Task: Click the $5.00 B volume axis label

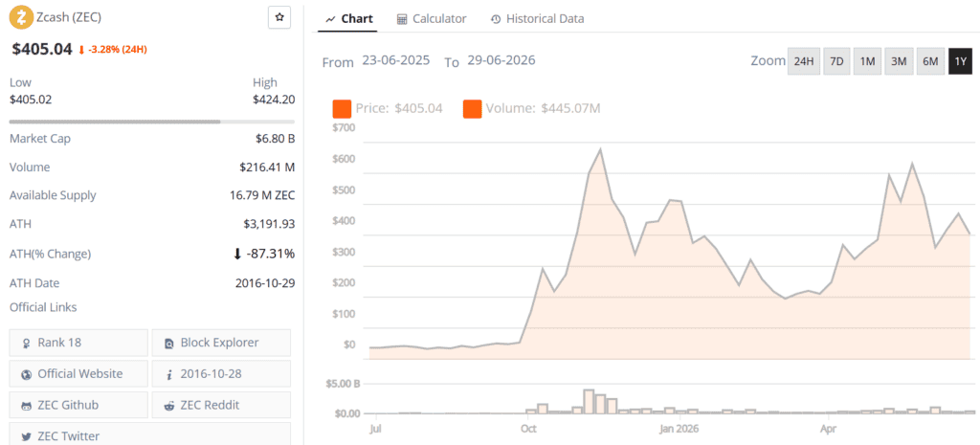Action: (345, 383)
